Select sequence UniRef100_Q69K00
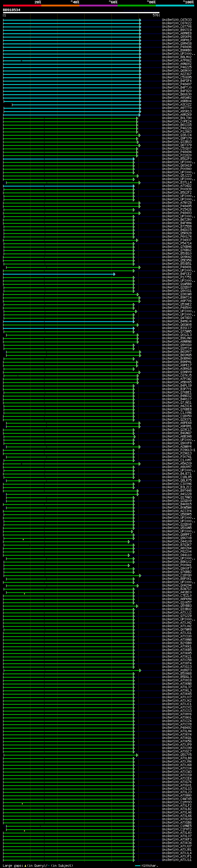The width and height of the screenshot is (197, 868). tap(177, 71)
